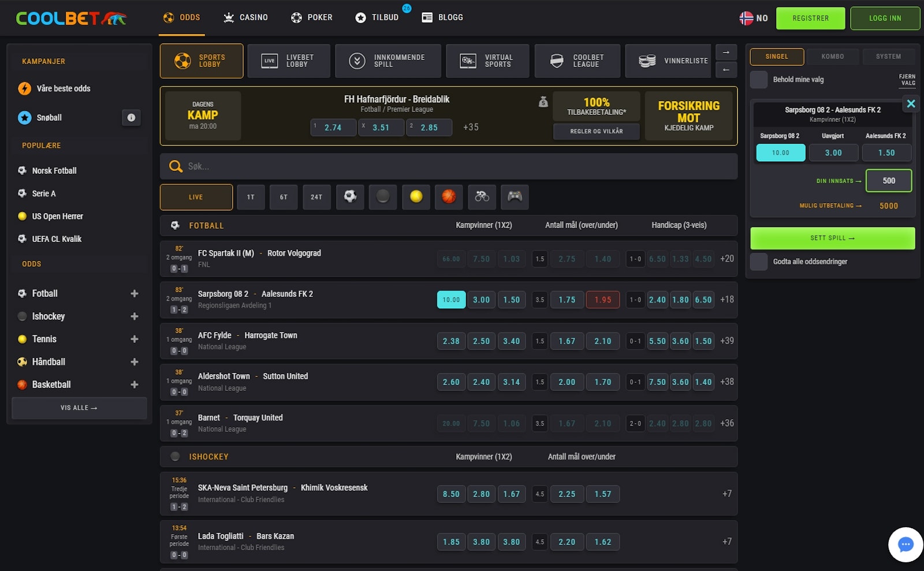Image resolution: width=924 pixels, height=571 pixels.
Task: Expand the Fotball odds category
Action: click(134, 294)
